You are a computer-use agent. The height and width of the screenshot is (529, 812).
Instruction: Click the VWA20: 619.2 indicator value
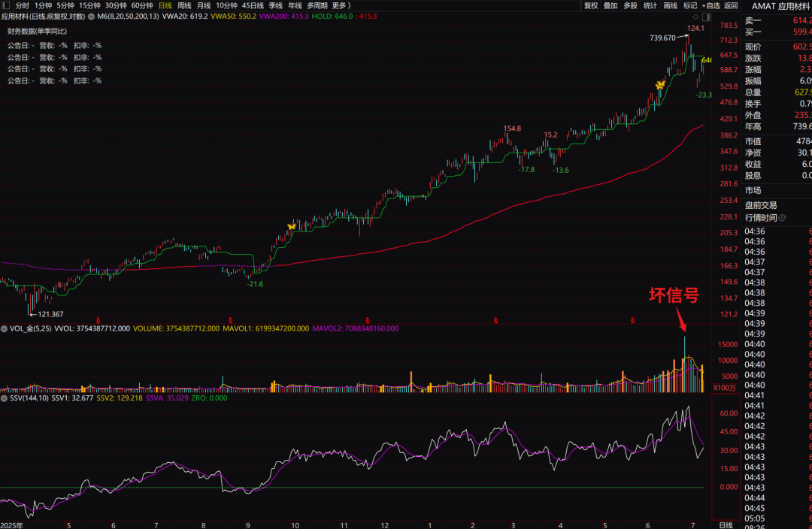pyautogui.click(x=185, y=17)
